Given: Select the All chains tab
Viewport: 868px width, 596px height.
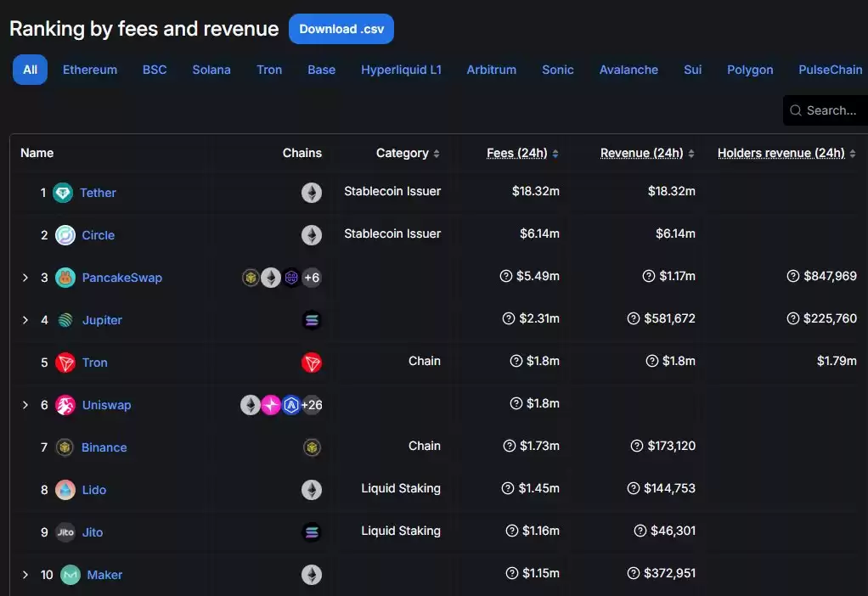Looking at the screenshot, I should pos(30,70).
